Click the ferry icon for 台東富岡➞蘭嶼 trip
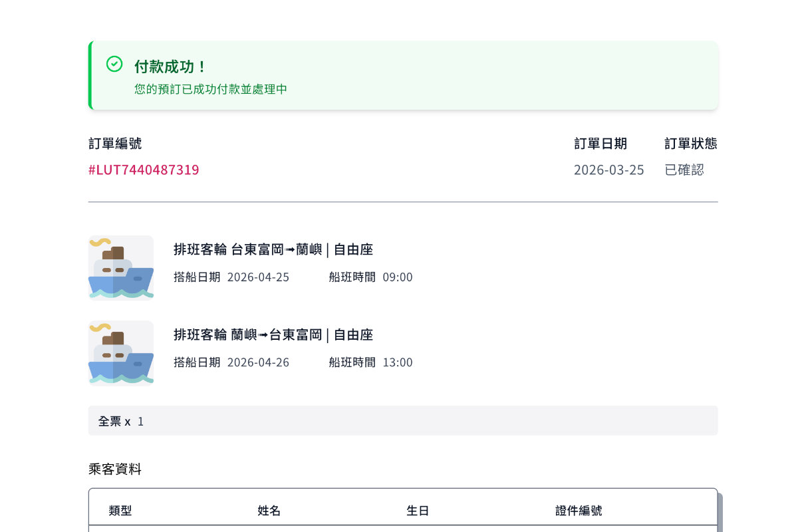The image size is (798, 532). pos(120,267)
